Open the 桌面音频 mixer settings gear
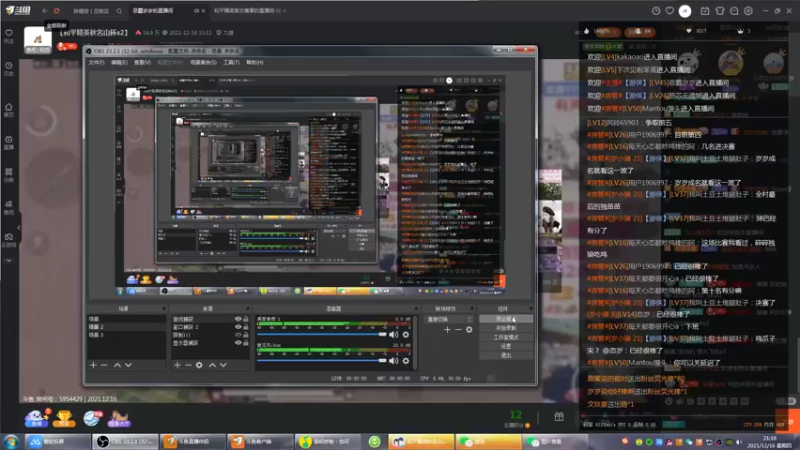800x450 pixels. pyautogui.click(x=406, y=335)
